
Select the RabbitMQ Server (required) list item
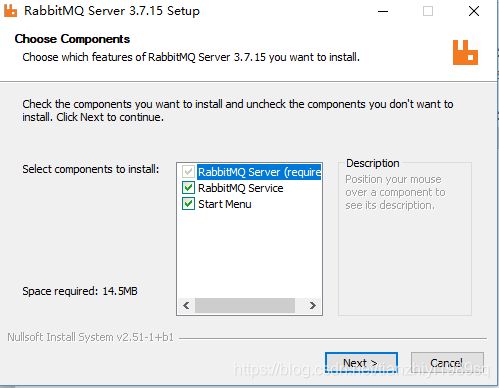point(259,172)
